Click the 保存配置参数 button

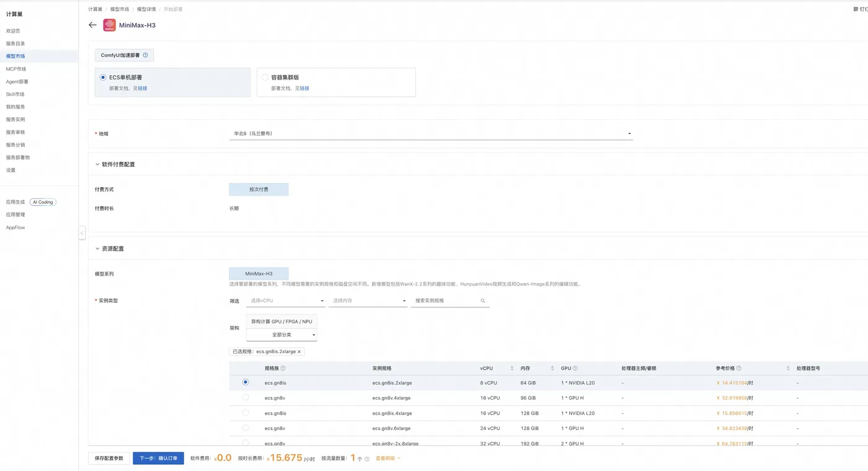point(109,459)
